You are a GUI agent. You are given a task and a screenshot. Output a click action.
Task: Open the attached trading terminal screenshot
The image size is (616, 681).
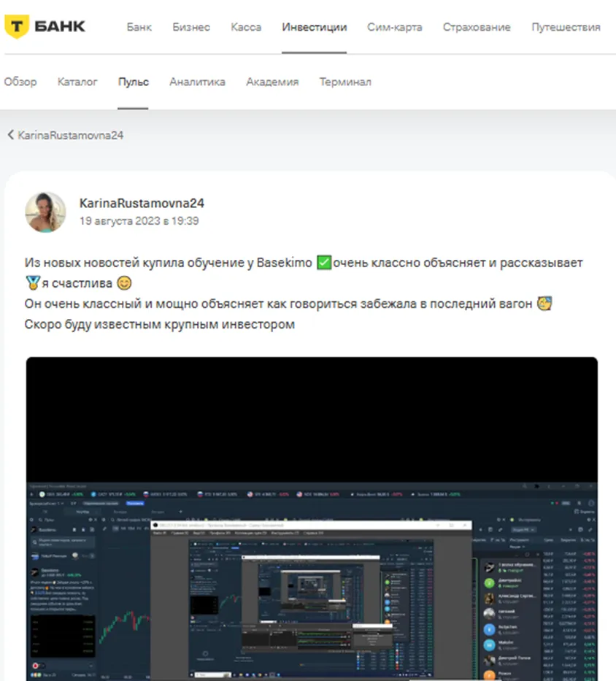click(312, 518)
